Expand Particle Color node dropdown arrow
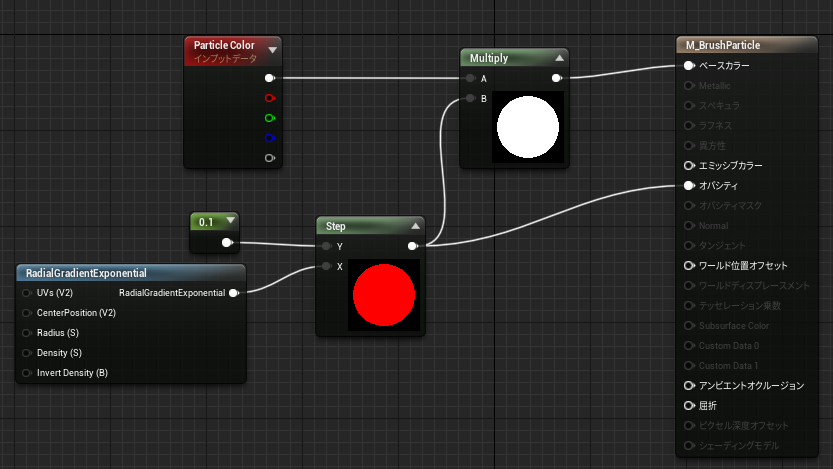 [273, 50]
